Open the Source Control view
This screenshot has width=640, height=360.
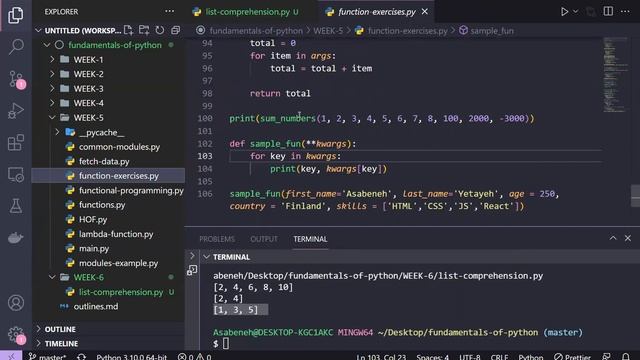16,79
